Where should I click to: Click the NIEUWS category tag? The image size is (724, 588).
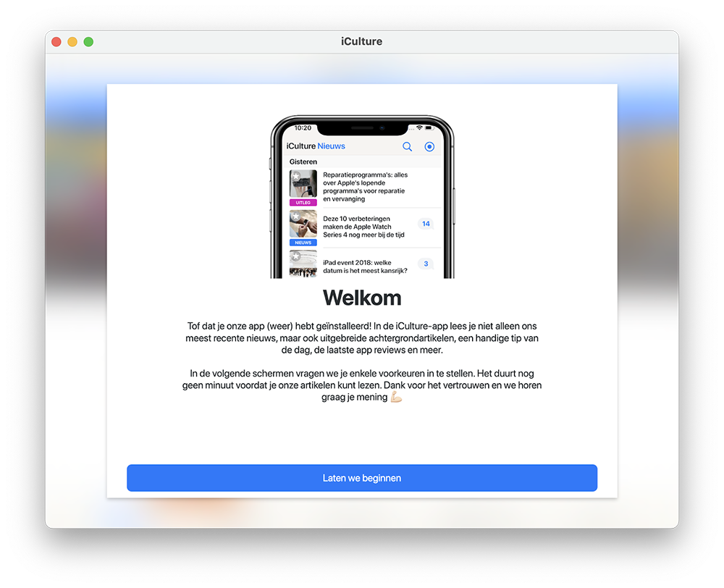303,243
